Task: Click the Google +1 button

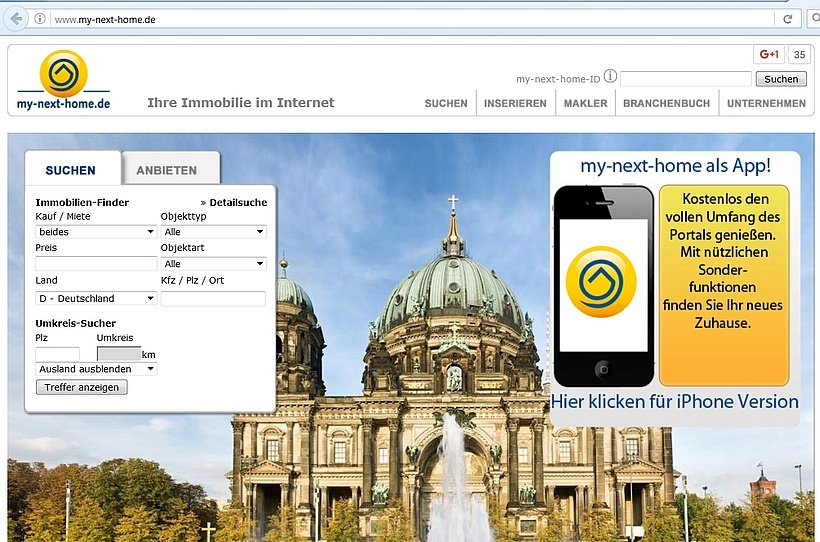Action: (x=769, y=54)
